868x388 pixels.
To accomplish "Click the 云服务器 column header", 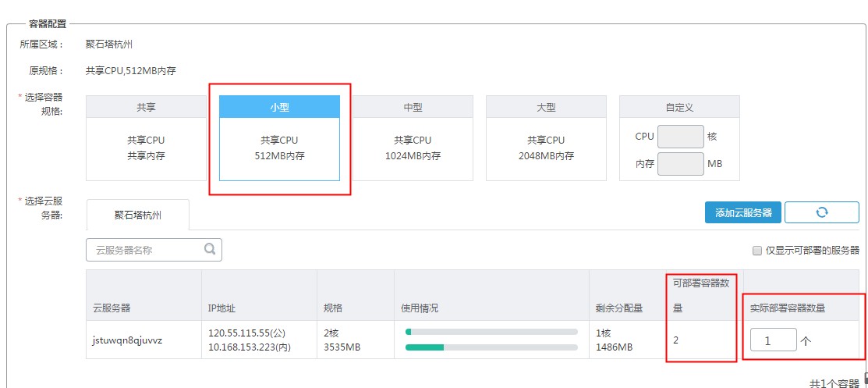I will coord(114,308).
